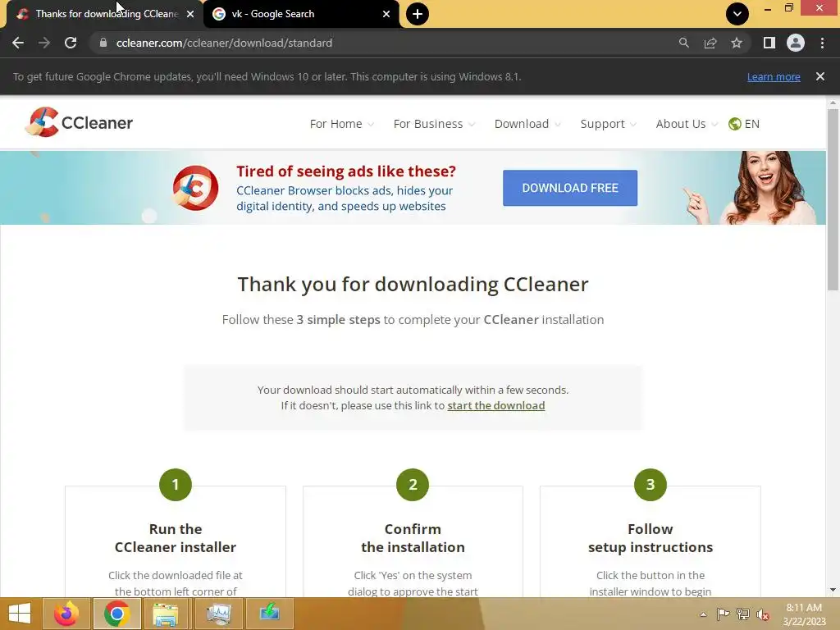Image resolution: width=840 pixels, height=630 pixels.
Task: Click the Run the CCleaner installer heading
Action: click(176, 538)
